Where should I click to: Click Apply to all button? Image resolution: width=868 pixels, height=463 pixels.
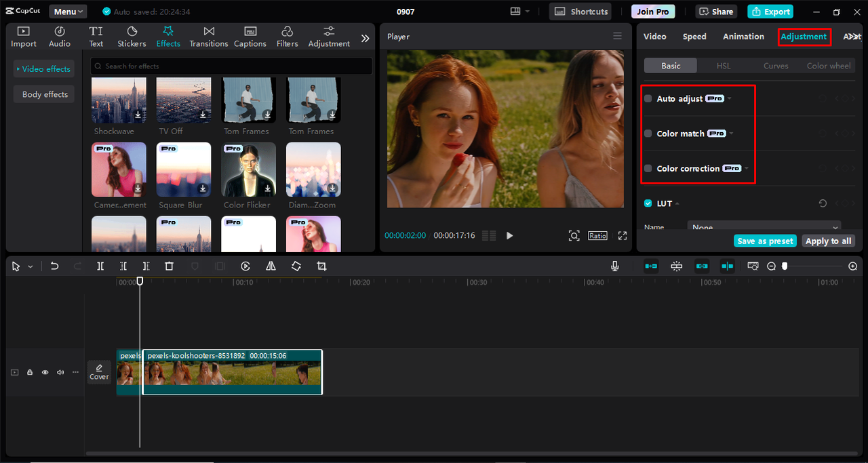(828, 241)
